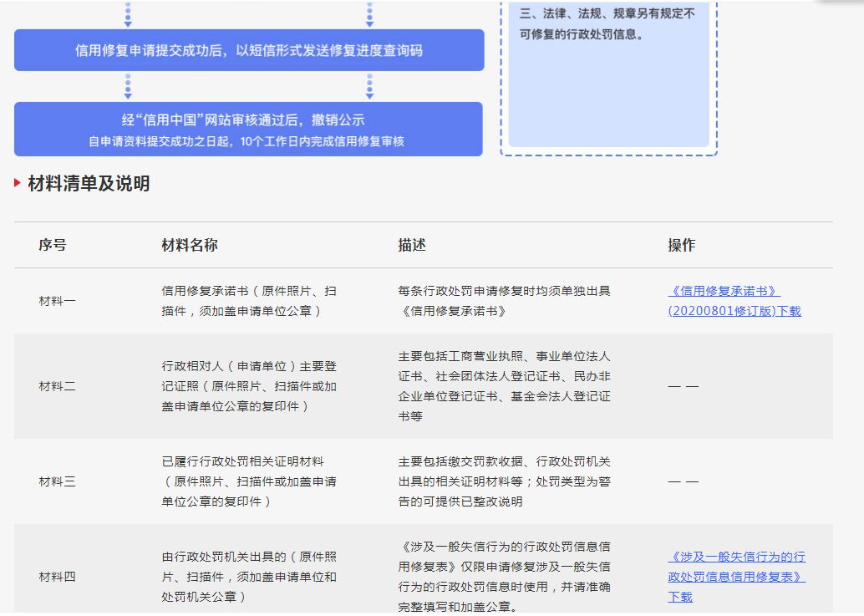Click the dash placeholder in 材料三 操作 cell
Image resolution: width=864 pixels, height=616 pixels.
684,481
